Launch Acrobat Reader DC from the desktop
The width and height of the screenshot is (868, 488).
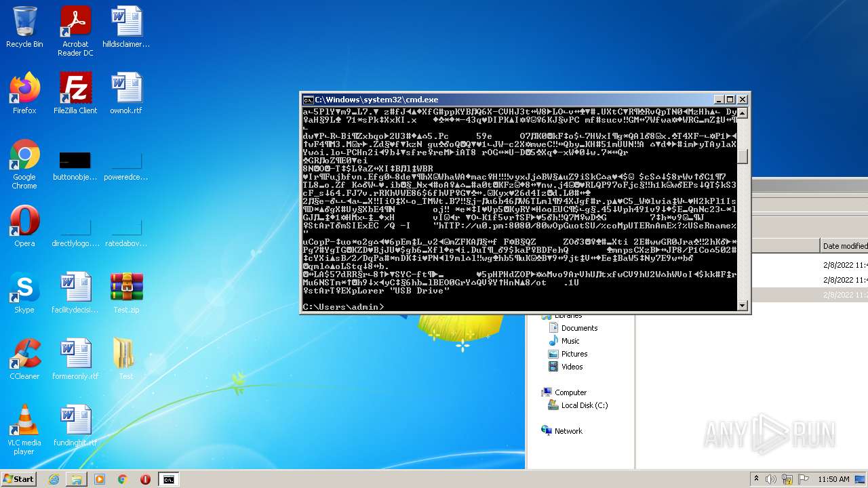click(75, 31)
